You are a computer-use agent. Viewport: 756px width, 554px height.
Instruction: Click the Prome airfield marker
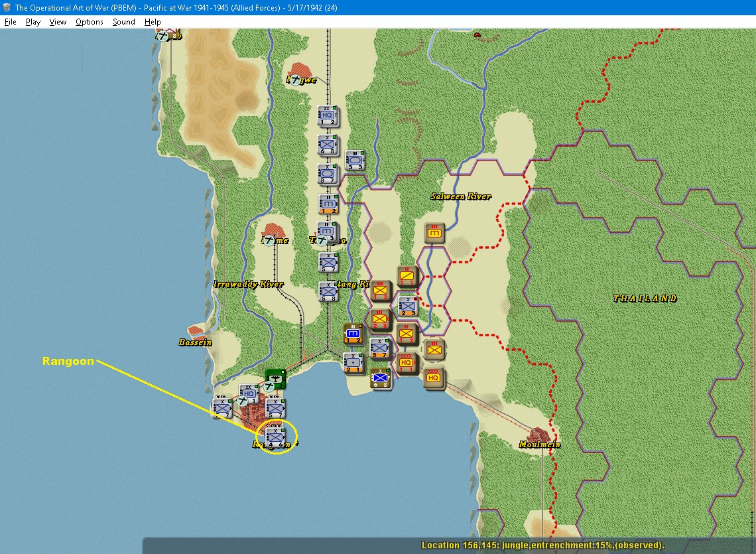tap(269, 240)
